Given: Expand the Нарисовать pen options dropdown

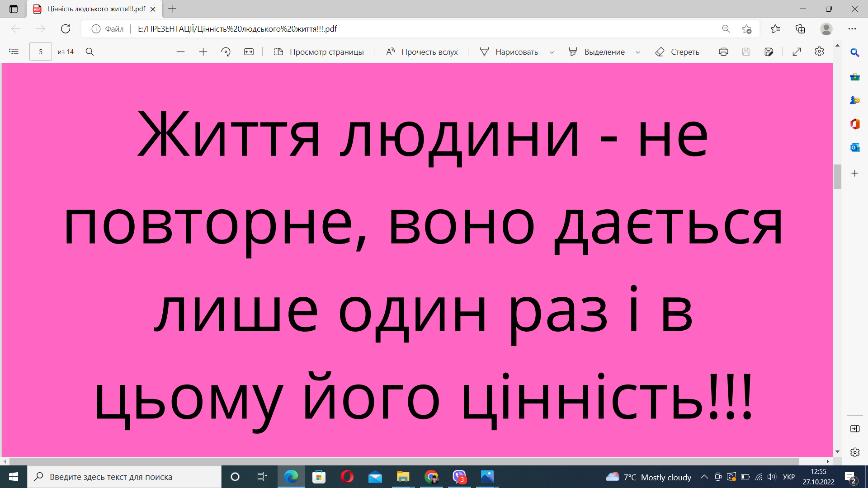Looking at the screenshot, I should 552,52.
